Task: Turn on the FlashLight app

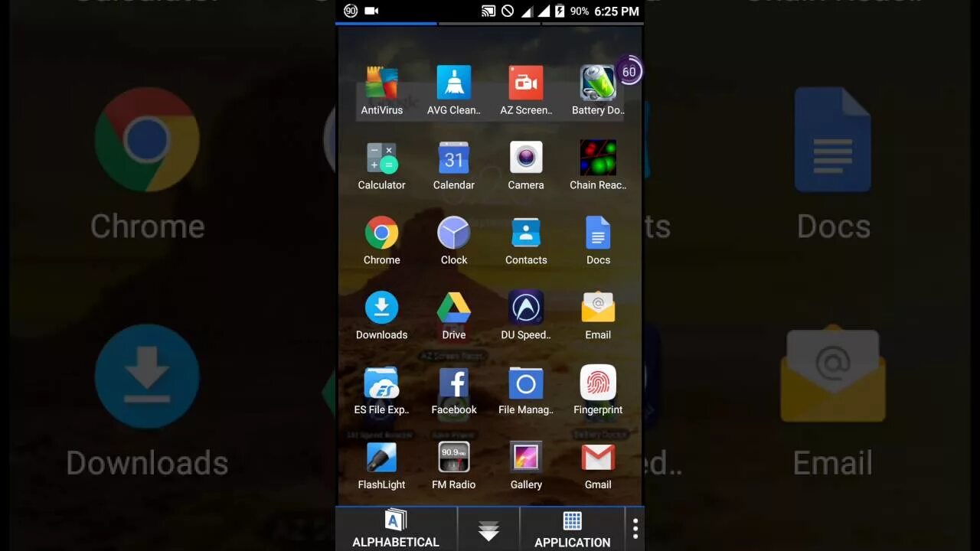Action: point(381,465)
